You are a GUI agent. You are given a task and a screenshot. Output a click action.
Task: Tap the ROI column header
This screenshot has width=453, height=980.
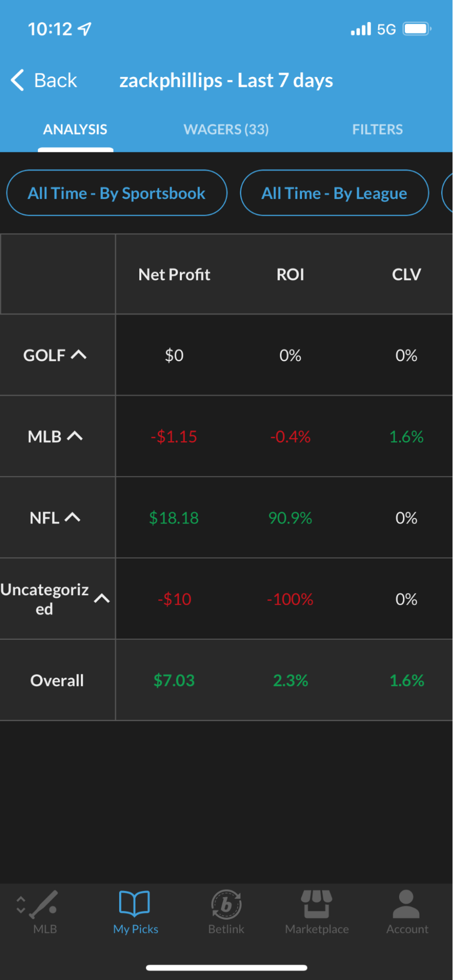point(290,274)
